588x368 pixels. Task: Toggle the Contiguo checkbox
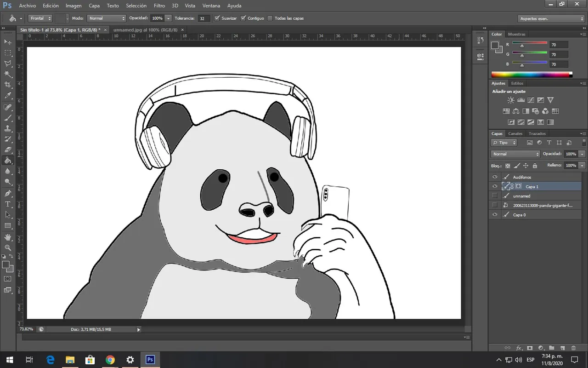[243, 18]
